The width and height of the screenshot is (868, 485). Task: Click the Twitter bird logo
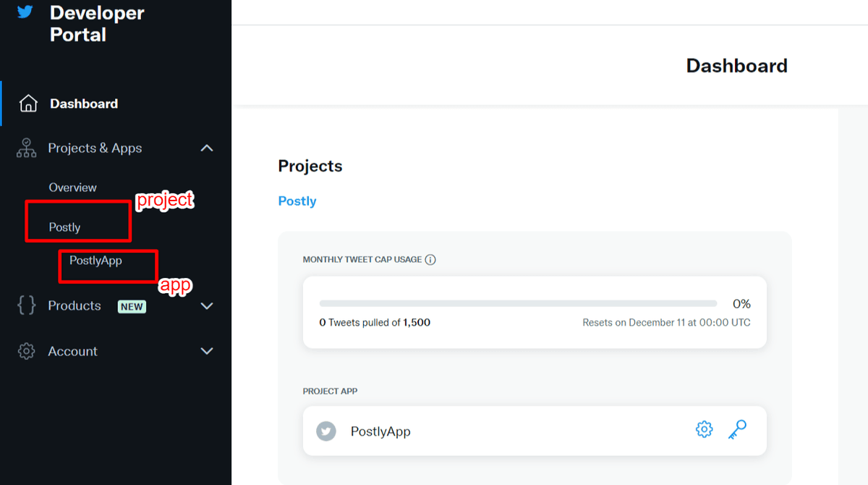(x=25, y=12)
